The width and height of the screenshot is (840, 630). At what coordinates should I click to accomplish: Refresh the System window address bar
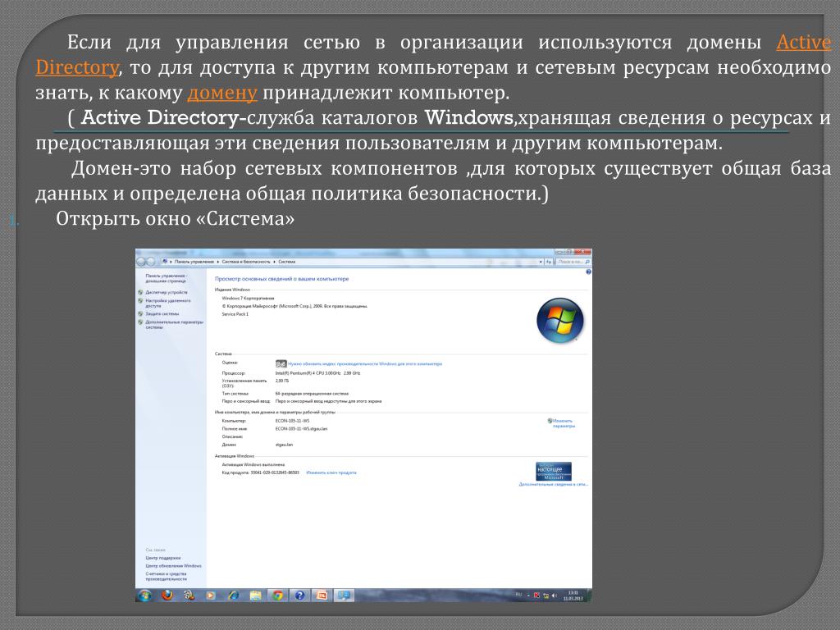549,262
